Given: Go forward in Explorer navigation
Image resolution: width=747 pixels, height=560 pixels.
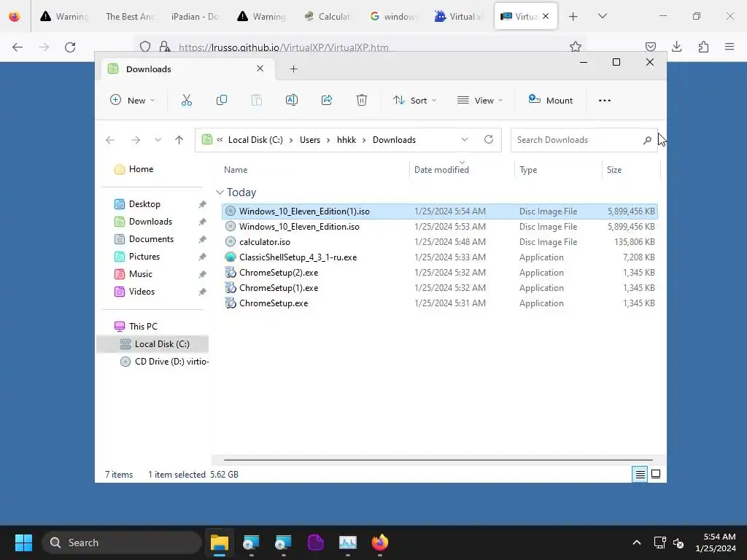Looking at the screenshot, I should pos(135,140).
